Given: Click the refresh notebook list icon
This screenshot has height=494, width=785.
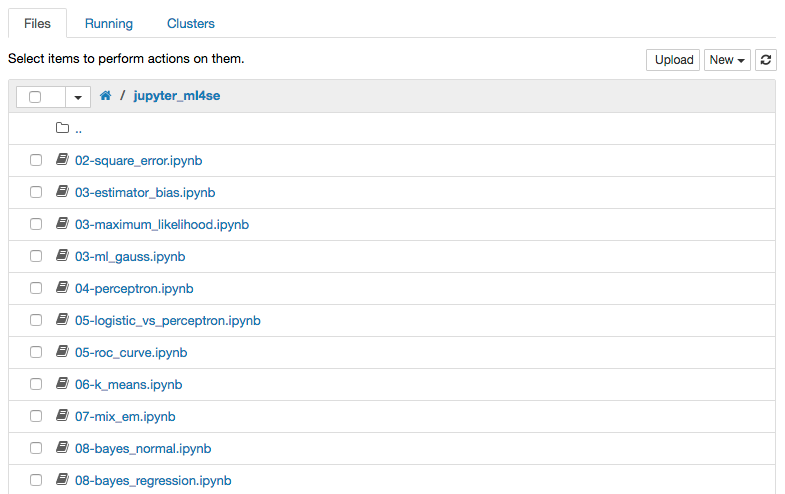Looking at the screenshot, I should (x=765, y=60).
